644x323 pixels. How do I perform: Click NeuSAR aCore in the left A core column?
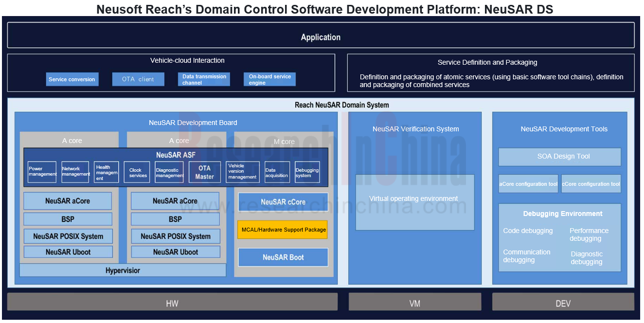68,201
